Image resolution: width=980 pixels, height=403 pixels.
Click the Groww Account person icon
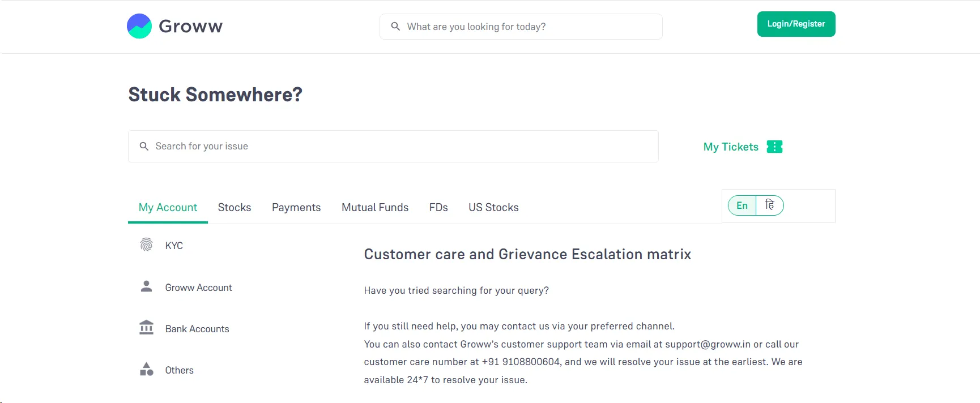coord(146,286)
